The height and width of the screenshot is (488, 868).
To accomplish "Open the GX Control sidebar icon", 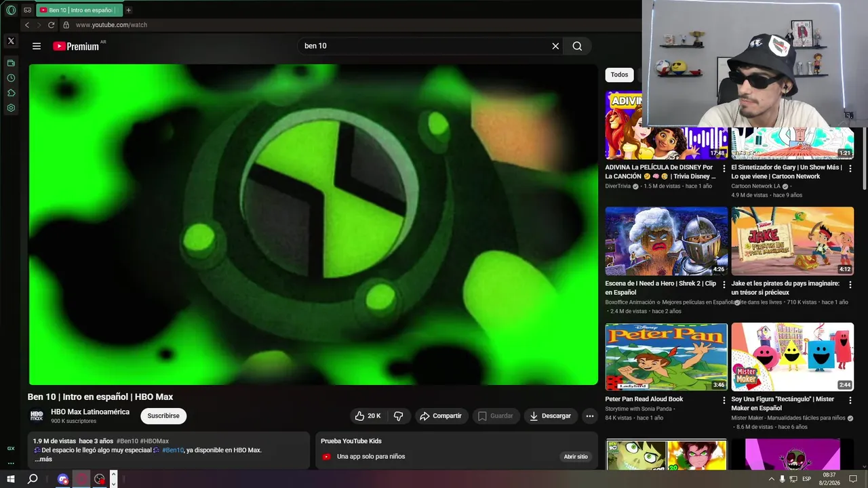I will 11,449.
